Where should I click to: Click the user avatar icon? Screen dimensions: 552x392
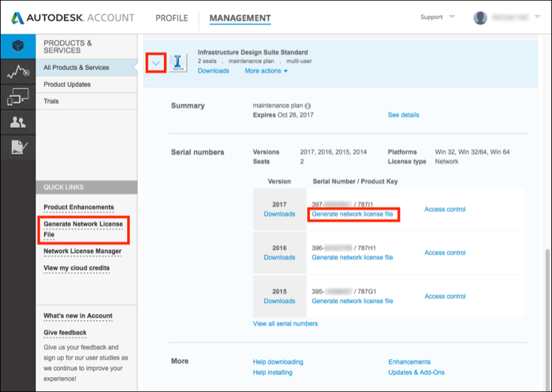coord(480,17)
